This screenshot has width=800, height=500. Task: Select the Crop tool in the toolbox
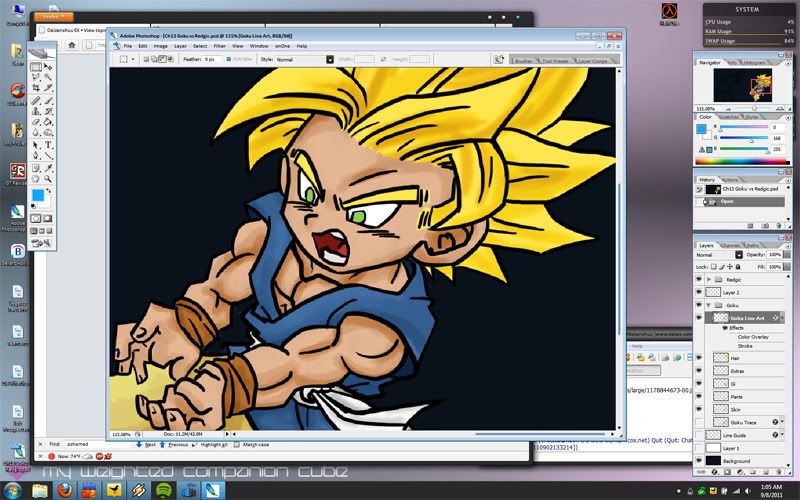(36, 89)
